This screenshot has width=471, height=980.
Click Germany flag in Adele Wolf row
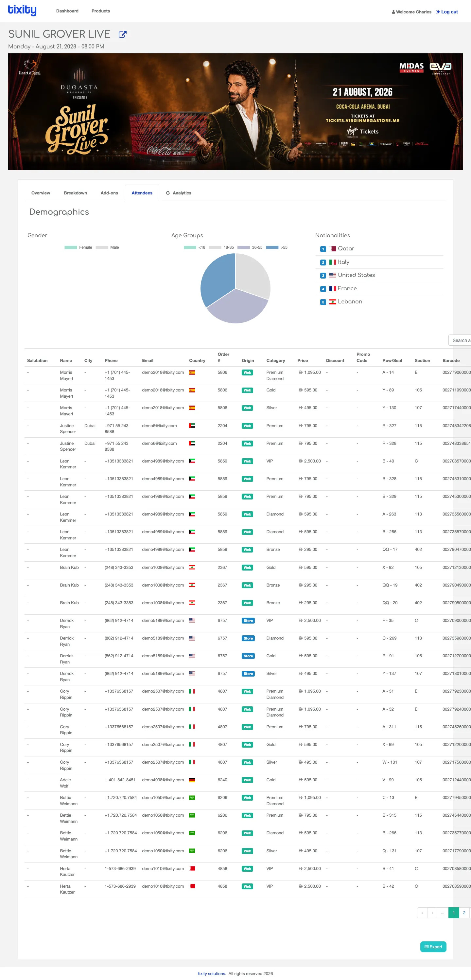(x=192, y=780)
